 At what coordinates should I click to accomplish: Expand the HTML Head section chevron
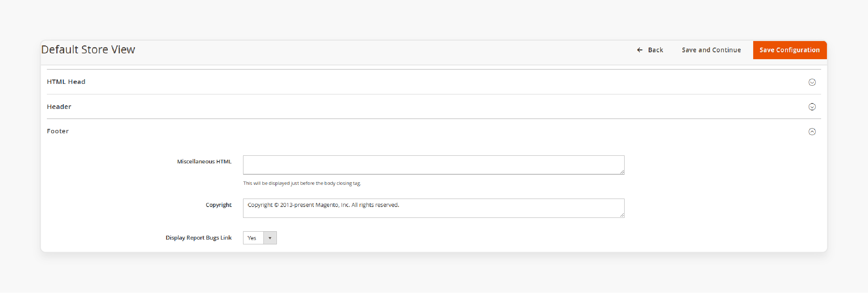coord(812,82)
